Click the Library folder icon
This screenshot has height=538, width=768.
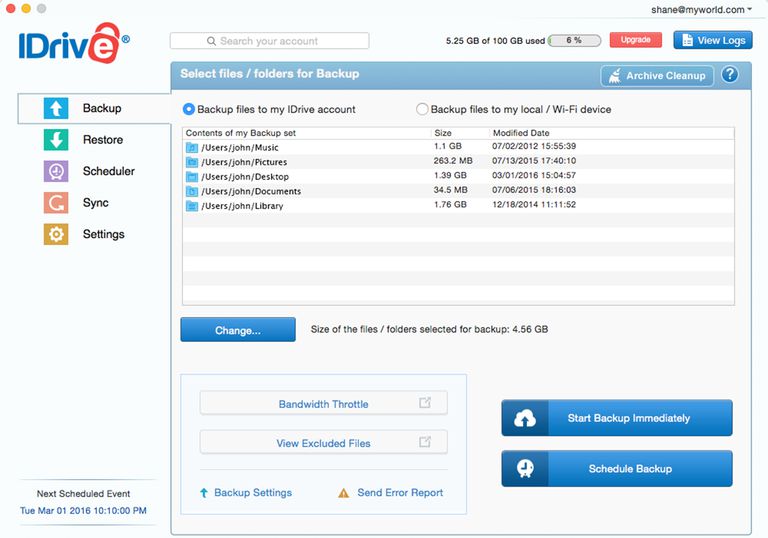(x=192, y=206)
